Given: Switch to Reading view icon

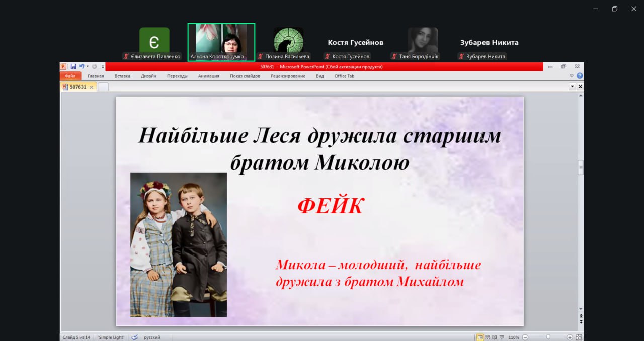Looking at the screenshot, I should point(494,337).
